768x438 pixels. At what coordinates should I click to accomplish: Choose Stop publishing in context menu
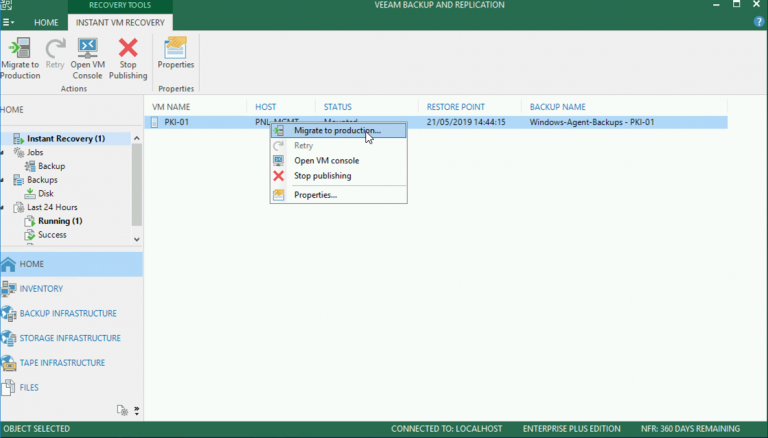pyautogui.click(x=338, y=176)
